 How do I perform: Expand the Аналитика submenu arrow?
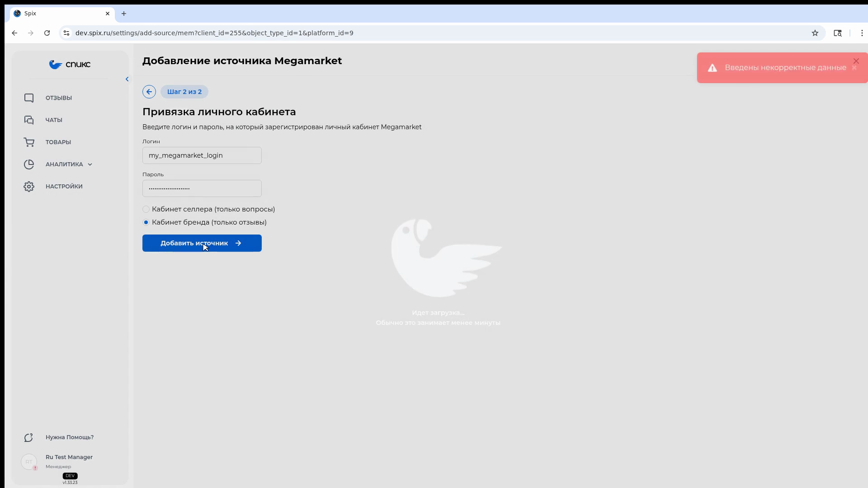coord(90,164)
